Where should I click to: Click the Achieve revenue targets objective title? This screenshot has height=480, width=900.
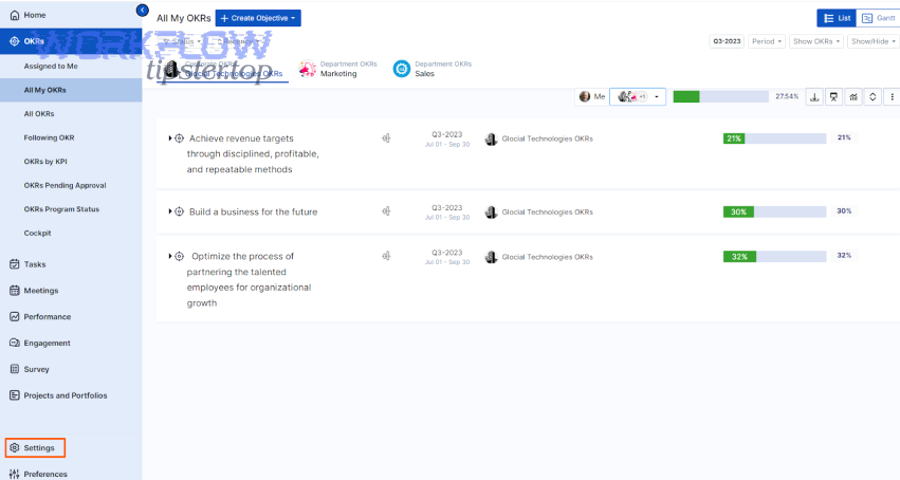(x=253, y=154)
